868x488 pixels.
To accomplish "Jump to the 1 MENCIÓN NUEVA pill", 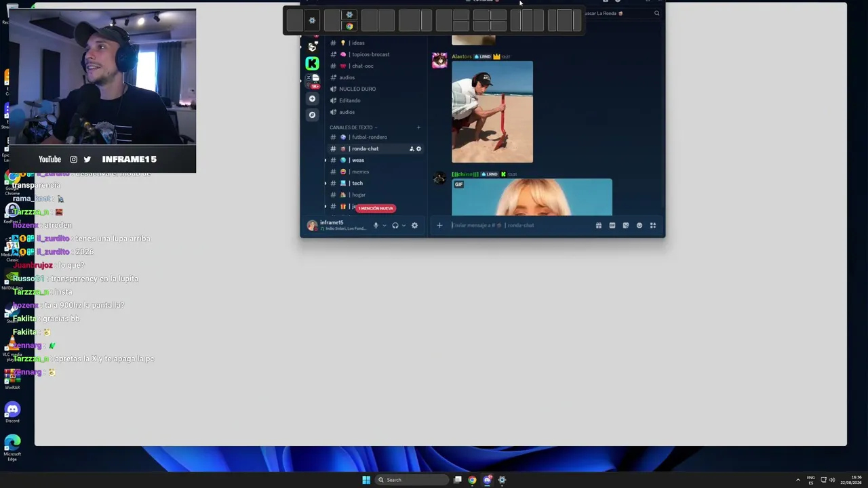I will [376, 208].
